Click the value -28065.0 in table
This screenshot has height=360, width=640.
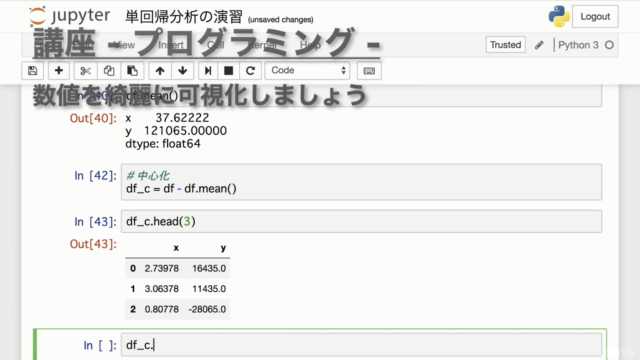(x=207, y=309)
